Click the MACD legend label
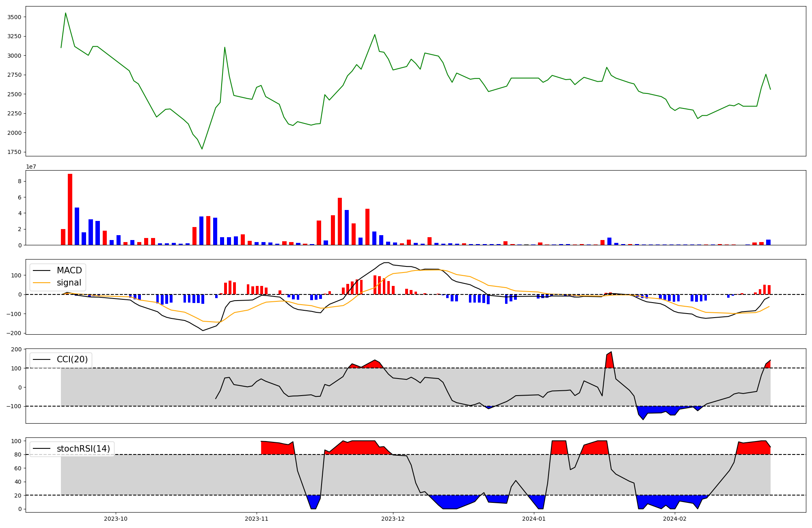 [69, 270]
